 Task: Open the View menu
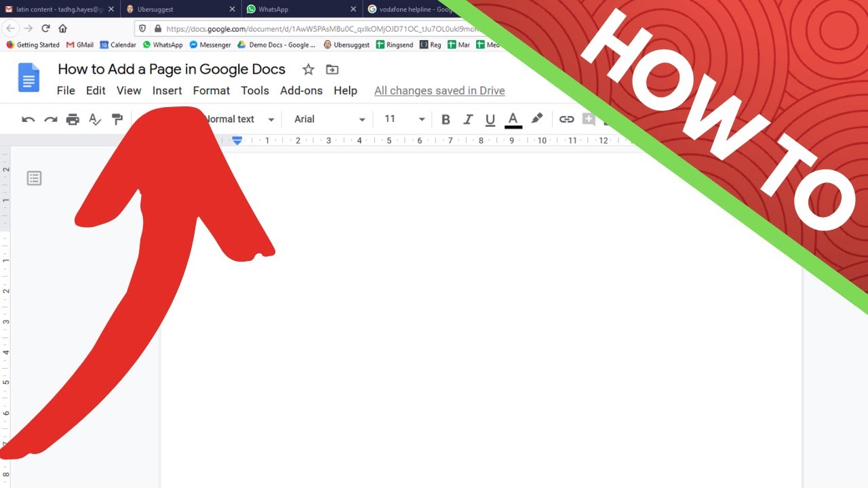click(129, 90)
